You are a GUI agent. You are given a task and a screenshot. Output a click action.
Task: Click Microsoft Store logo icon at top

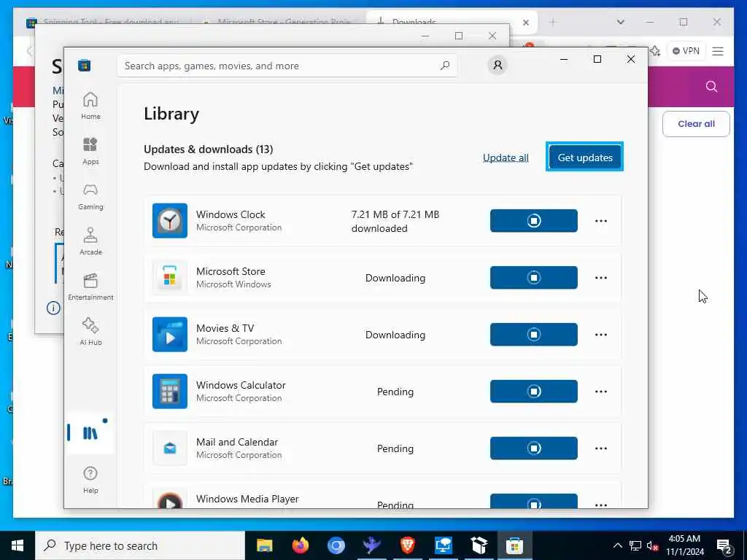tap(85, 65)
